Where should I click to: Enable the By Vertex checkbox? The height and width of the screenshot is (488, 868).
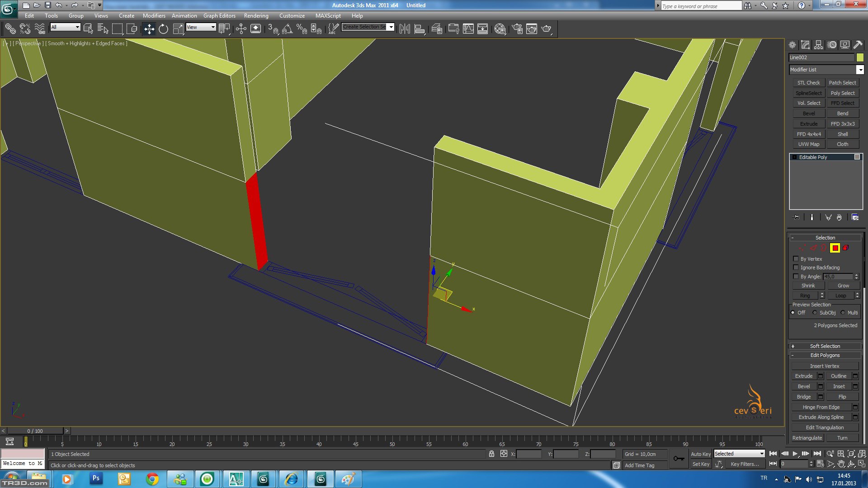(796, 259)
